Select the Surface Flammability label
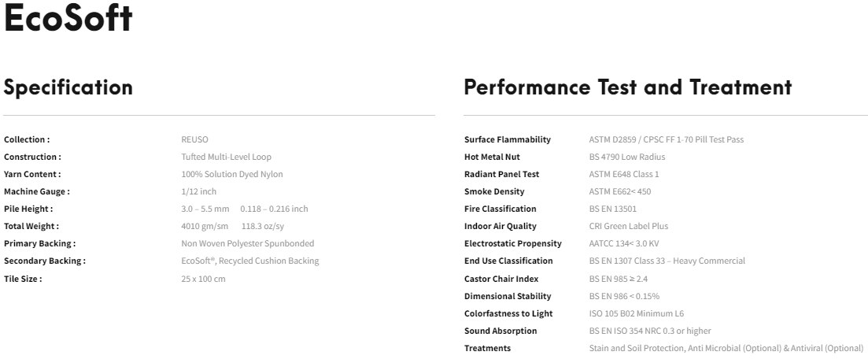 pyautogui.click(x=507, y=139)
